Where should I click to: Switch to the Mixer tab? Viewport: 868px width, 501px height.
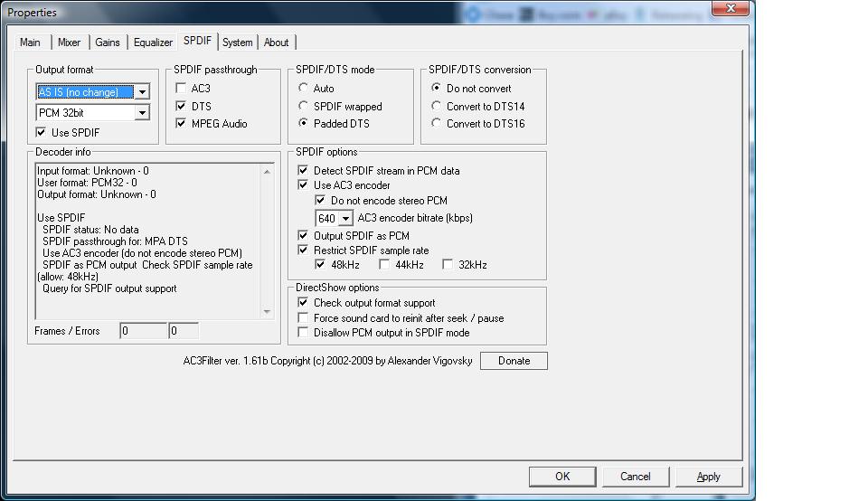(x=69, y=43)
